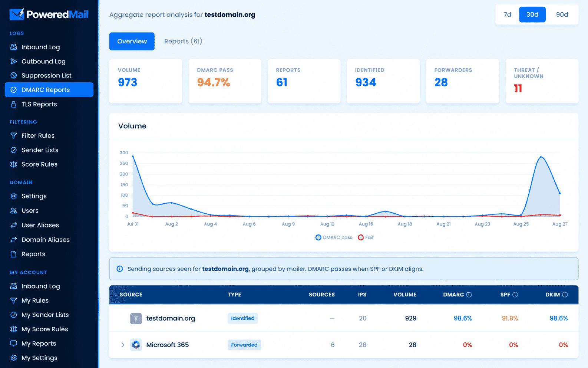Click the domain Settings gear icon
This screenshot has width=588, height=368.
(x=14, y=196)
